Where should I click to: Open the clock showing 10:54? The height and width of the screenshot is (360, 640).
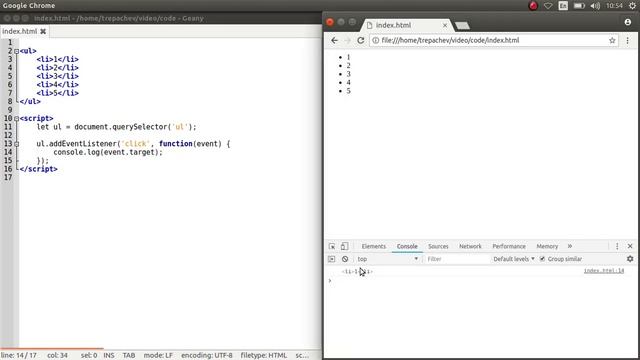(x=614, y=6)
